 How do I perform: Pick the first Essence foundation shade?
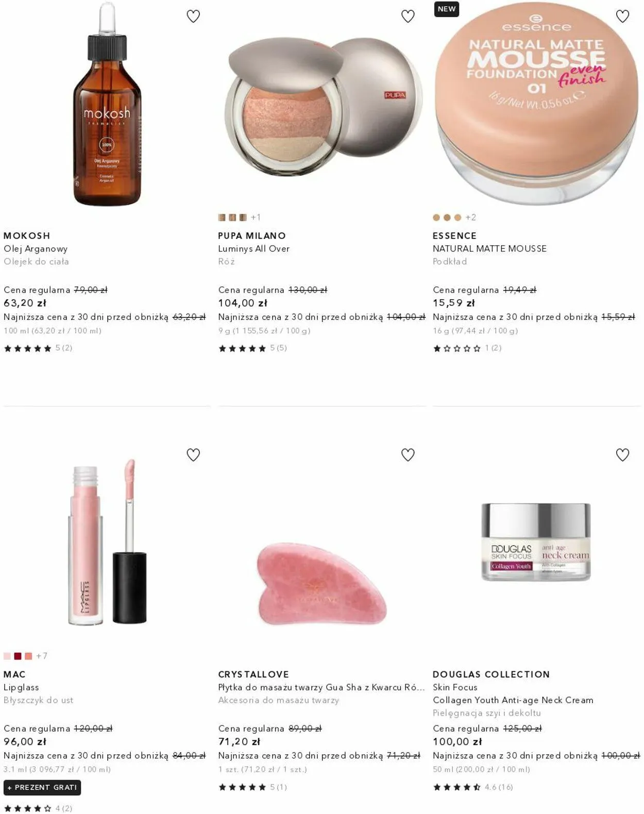coord(436,217)
